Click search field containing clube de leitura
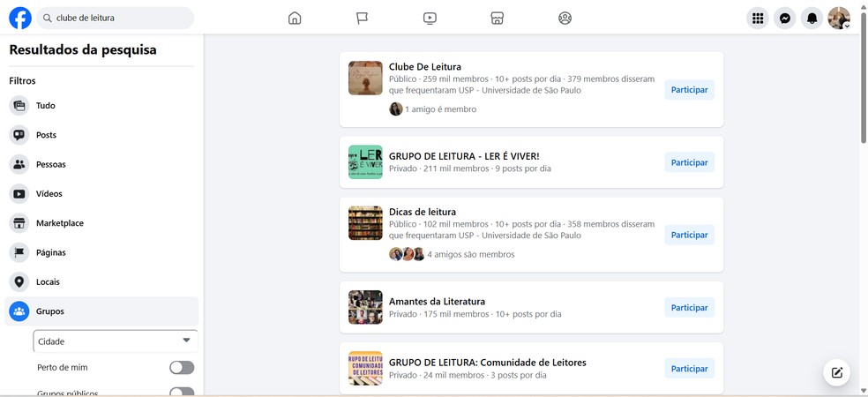The height and width of the screenshot is (397, 868). [116, 19]
